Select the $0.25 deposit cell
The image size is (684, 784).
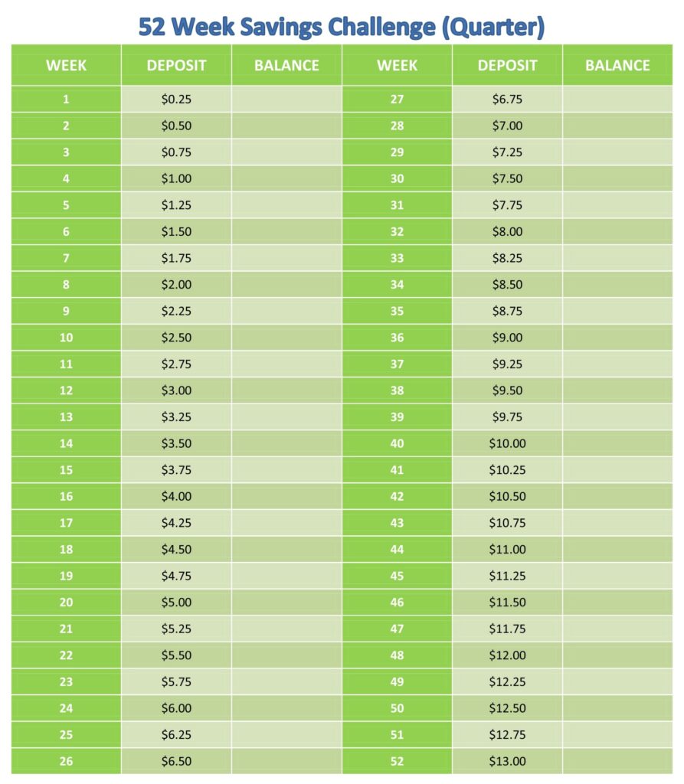pos(176,99)
